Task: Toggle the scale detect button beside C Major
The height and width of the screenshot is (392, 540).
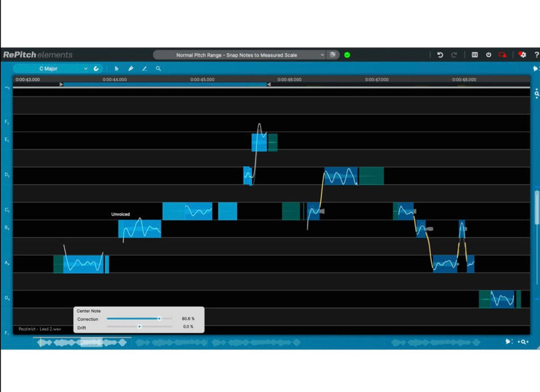Action: point(96,68)
